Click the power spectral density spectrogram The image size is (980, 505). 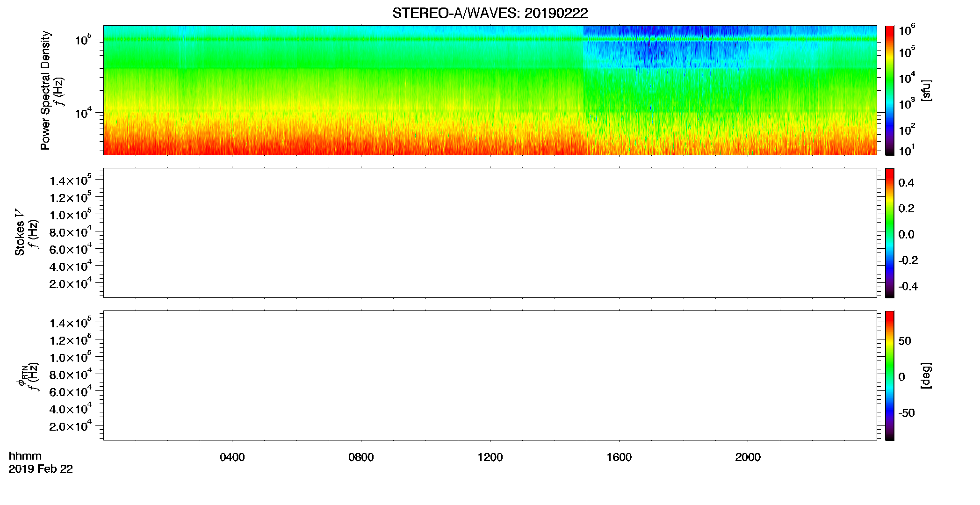pyautogui.click(x=490, y=90)
